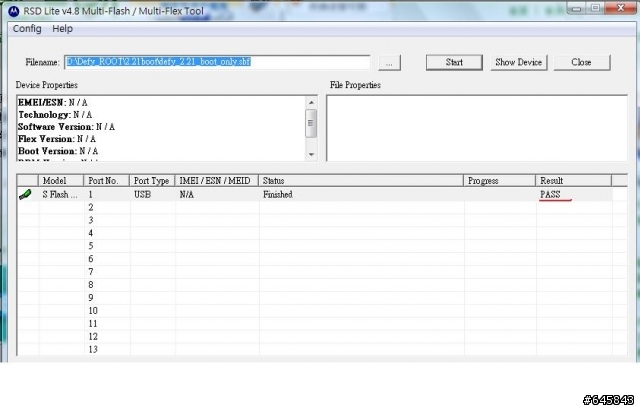This screenshot has width=640, height=408.
Task: Select port number 8 row
Action: tap(322, 285)
